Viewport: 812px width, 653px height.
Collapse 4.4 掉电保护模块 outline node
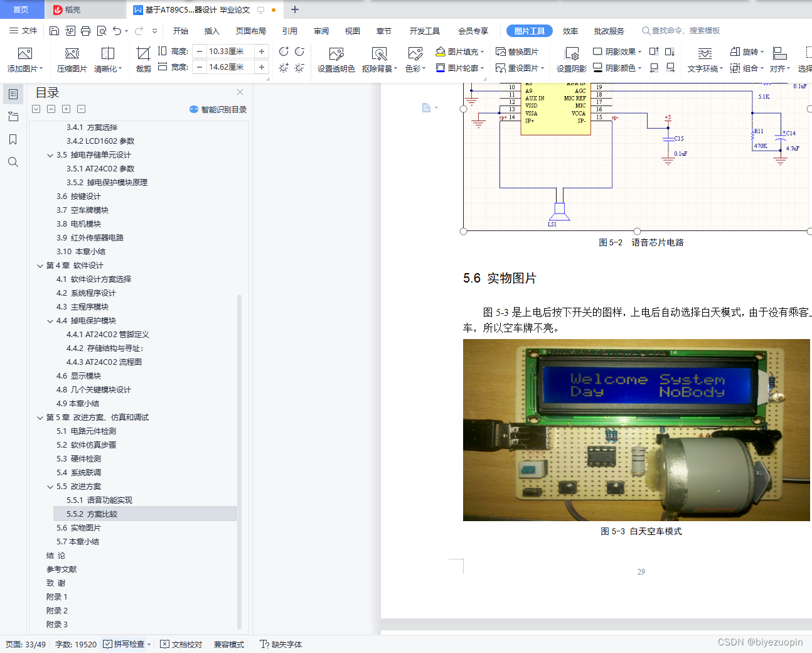(50, 321)
